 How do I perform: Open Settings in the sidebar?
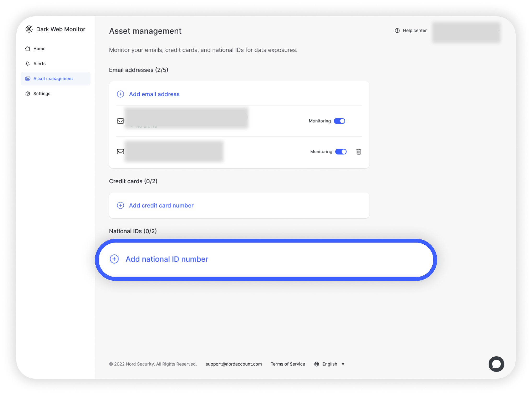click(x=42, y=94)
